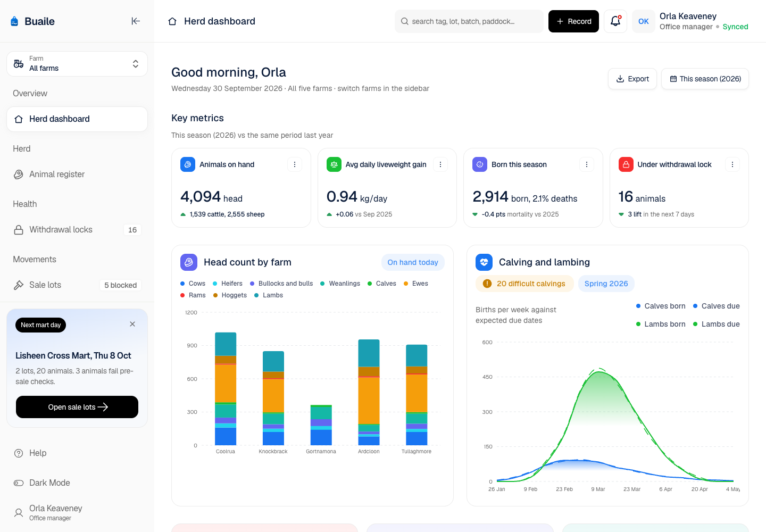The height and width of the screenshot is (532, 766).
Task: Toggle the Lambs series in the legend
Action: click(x=269, y=295)
